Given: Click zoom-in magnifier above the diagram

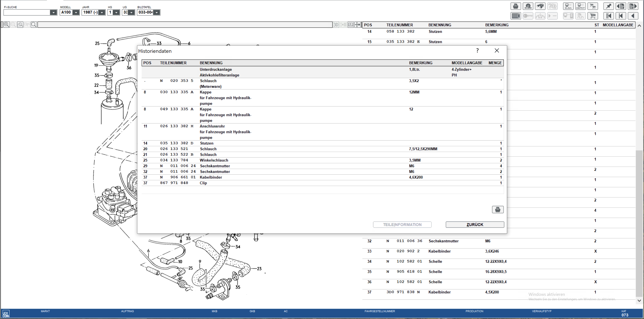Looking at the screenshot, I should [x=7, y=24].
